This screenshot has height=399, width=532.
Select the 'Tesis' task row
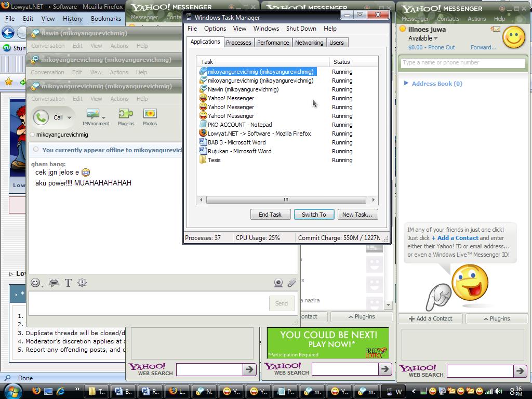[214, 160]
